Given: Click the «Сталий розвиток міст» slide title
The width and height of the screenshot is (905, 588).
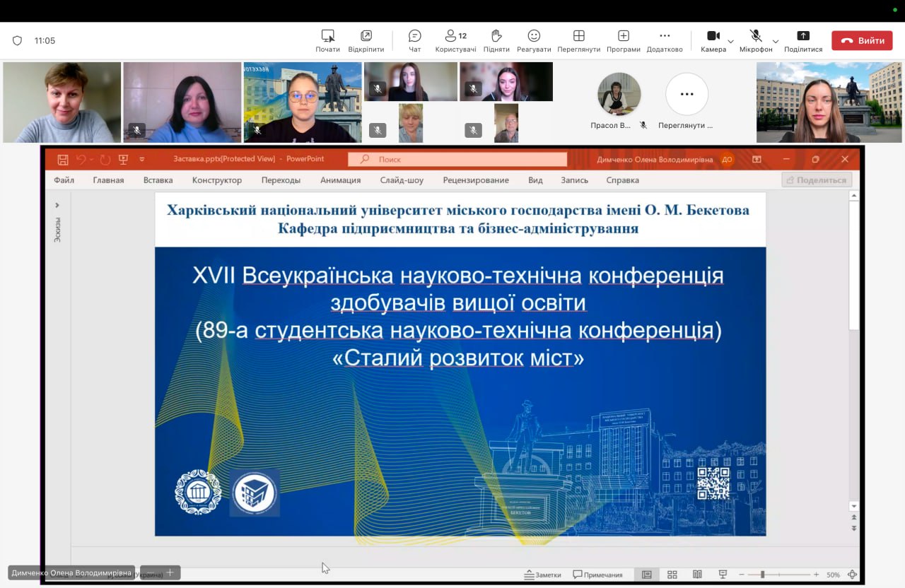Looking at the screenshot, I should pos(458,358).
